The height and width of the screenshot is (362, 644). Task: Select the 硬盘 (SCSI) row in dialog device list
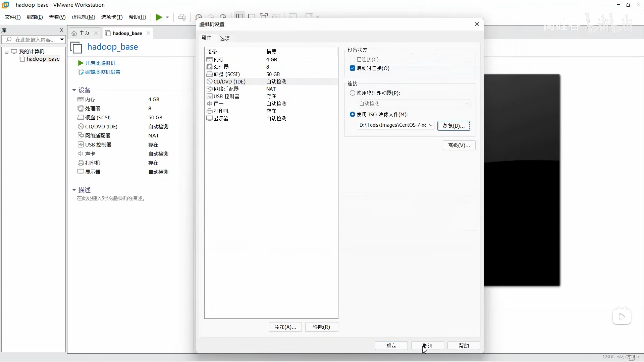[271, 74]
